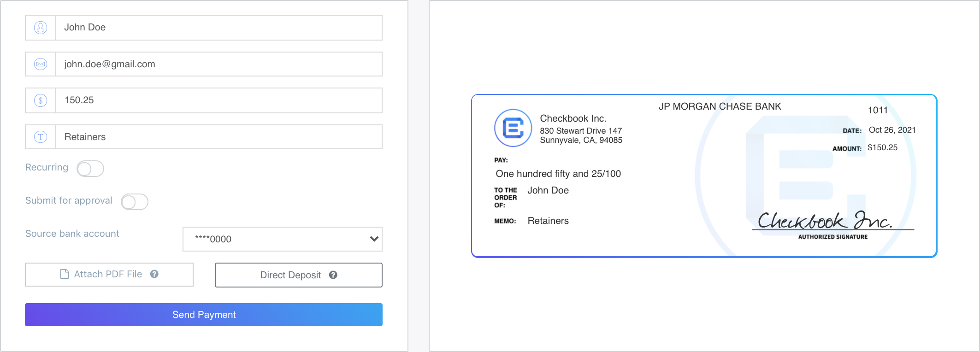Click the Submit for approval label
The image size is (980, 352).
pyautogui.click(x=69, y=200)
